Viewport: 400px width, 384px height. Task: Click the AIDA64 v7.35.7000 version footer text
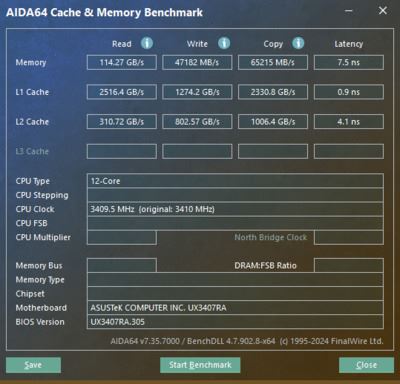pyautogui.click(x=247, y=341)
